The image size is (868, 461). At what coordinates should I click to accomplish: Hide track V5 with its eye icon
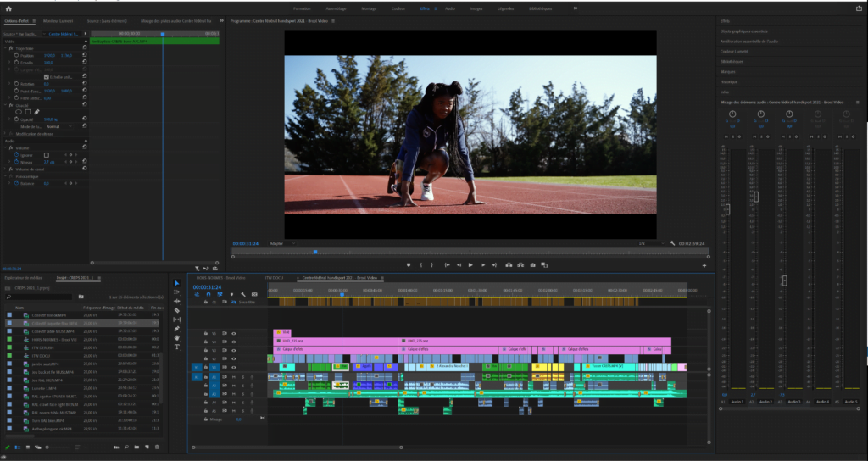point(234,333)
